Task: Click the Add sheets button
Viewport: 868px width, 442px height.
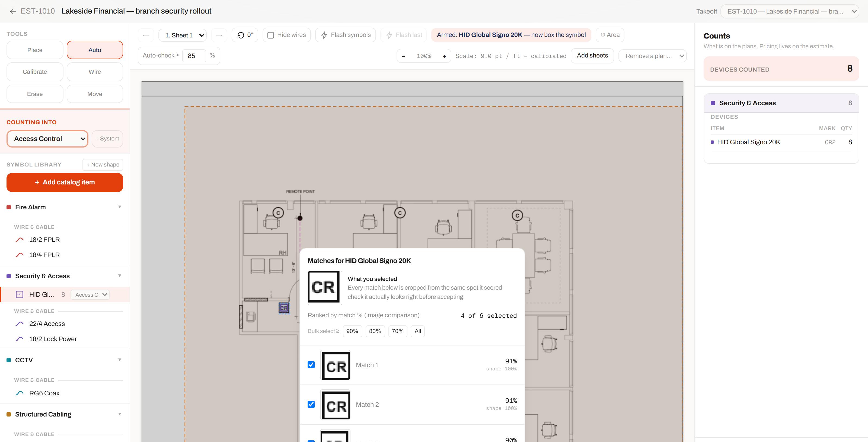Action: 592,56
